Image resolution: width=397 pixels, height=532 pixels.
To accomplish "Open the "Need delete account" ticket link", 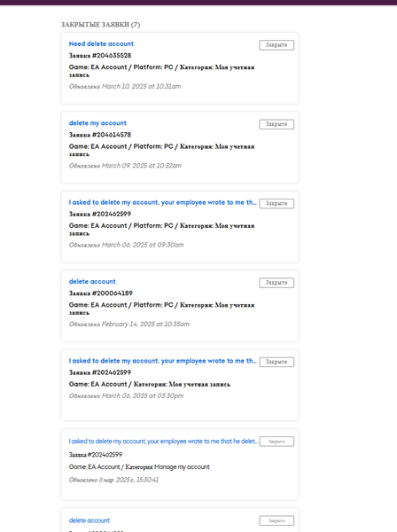I will pyautogui.click(x=101, y=43).
